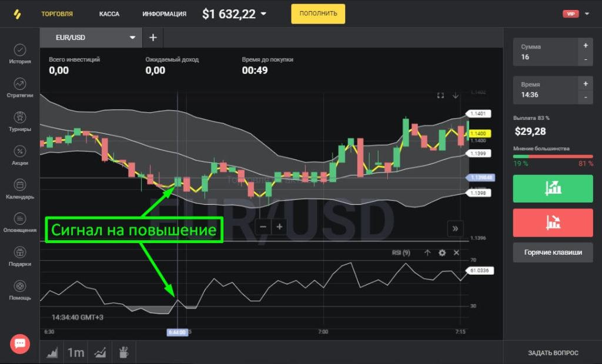
Task: Expand the EUR/USD asset dropdown
Action: coord(132,38)
